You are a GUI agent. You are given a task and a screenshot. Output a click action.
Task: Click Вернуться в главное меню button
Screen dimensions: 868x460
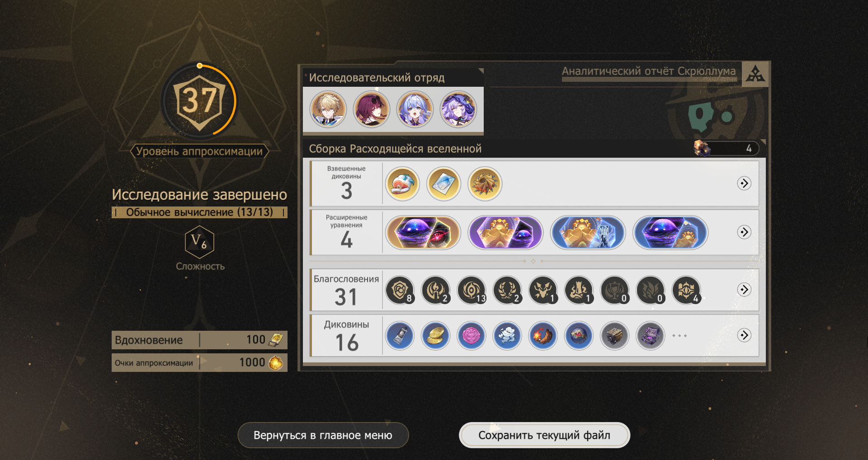click(323, 435)
